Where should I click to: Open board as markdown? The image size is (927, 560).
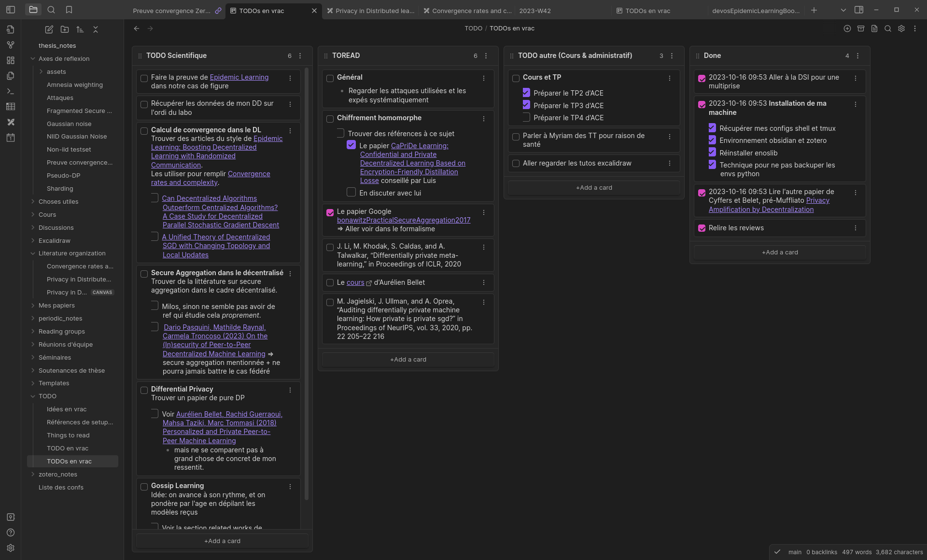pyautogui.click(x=874, y=28)
